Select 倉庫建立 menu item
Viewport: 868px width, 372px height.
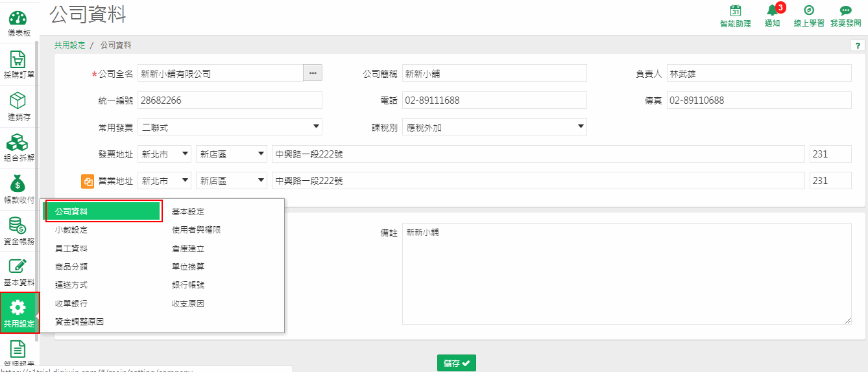(188, 248)
